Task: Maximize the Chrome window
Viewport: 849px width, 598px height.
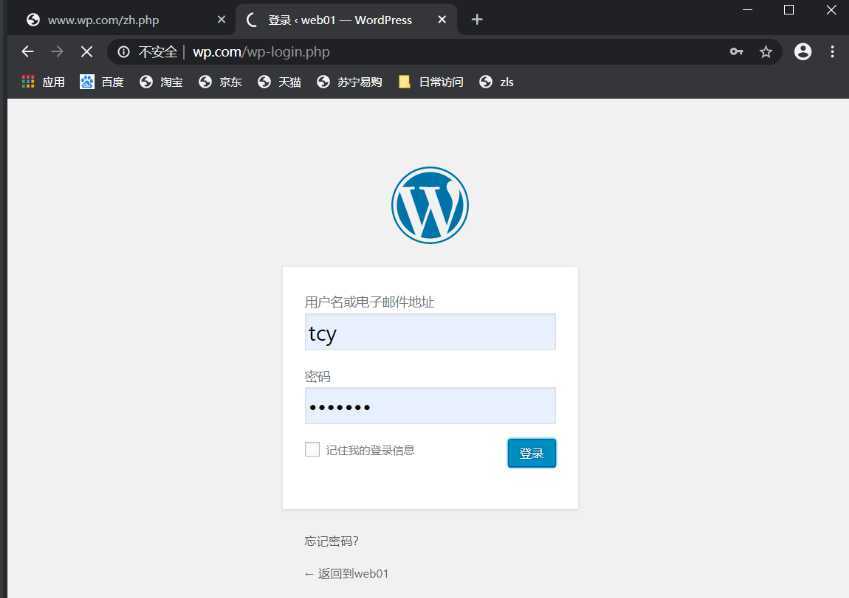Action: coord(789,10)
